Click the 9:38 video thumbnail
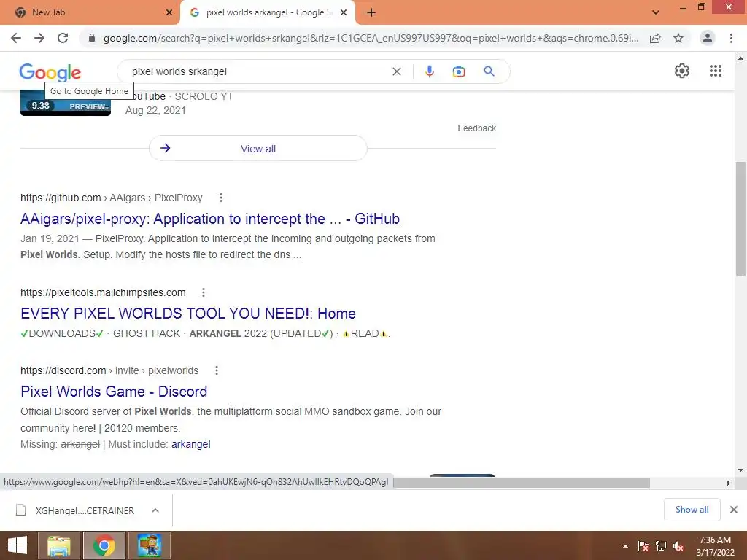 coord(65,104)
